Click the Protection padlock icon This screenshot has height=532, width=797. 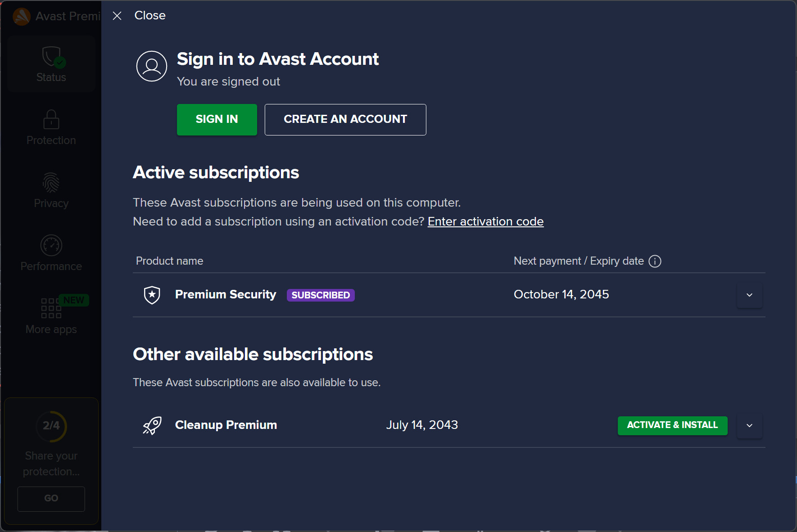coord(51,119)
